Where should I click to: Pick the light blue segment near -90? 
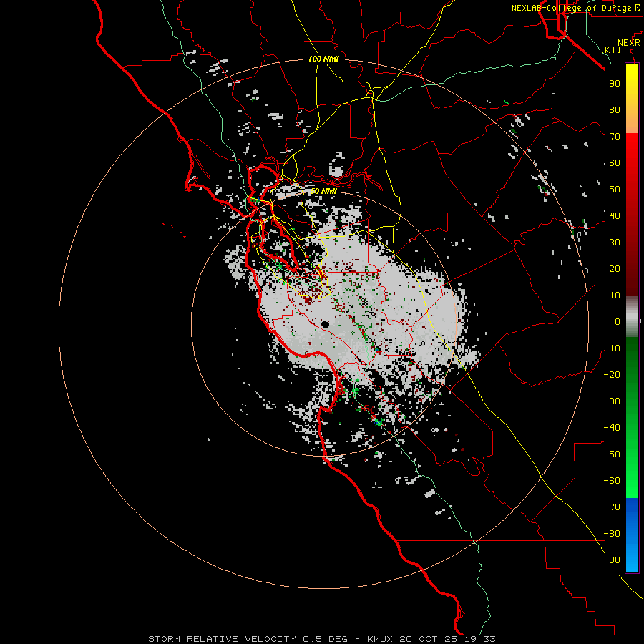click(632, 557)
